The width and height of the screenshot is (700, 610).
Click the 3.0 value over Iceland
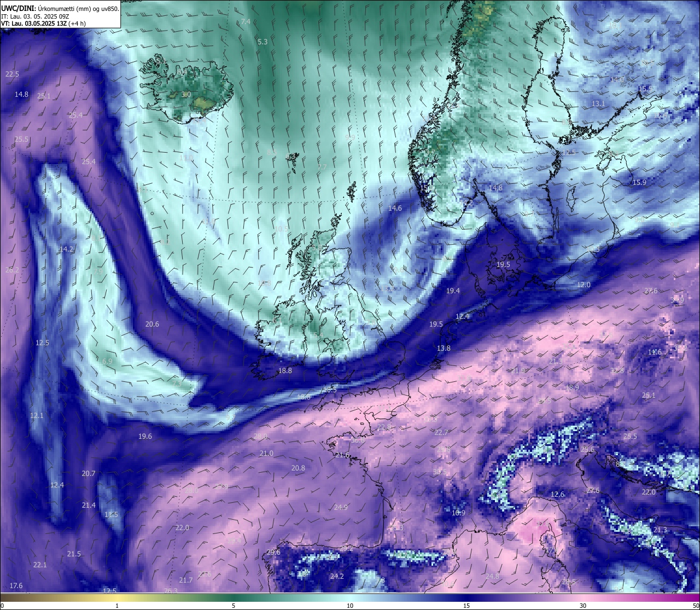tap(186, 95)
